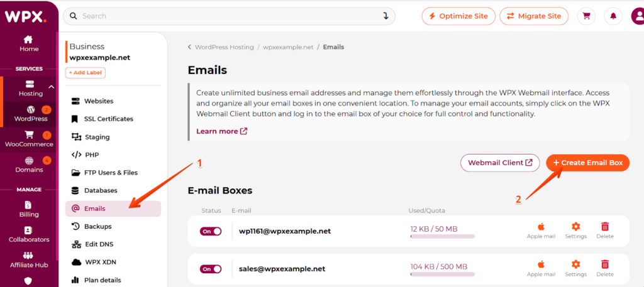Go to Home in sidebar

coord(29,43)
